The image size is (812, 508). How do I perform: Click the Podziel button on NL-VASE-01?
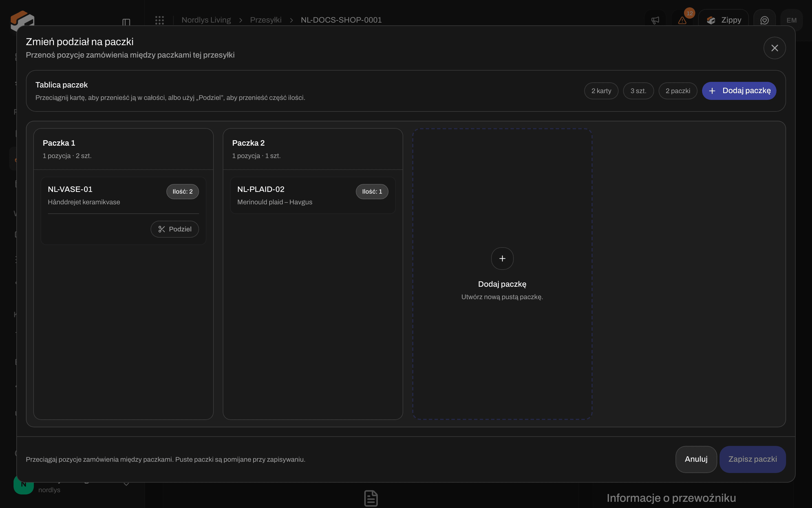[175, 229]
